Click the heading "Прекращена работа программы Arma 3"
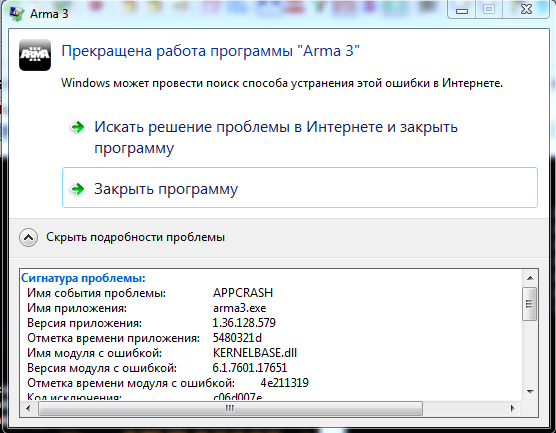Viewport: 556px width, 433px height. (211, 51)
